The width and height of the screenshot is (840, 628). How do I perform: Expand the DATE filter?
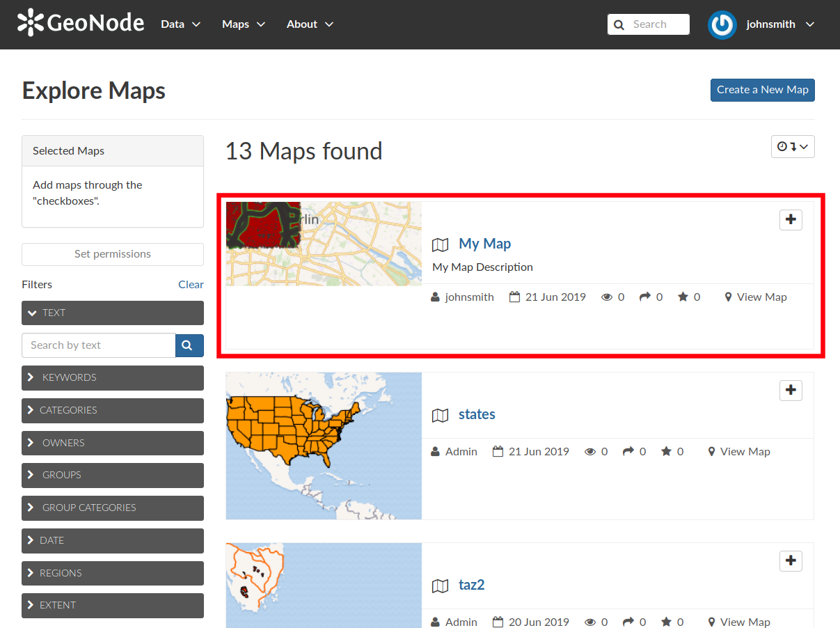(x=113, y=541)
